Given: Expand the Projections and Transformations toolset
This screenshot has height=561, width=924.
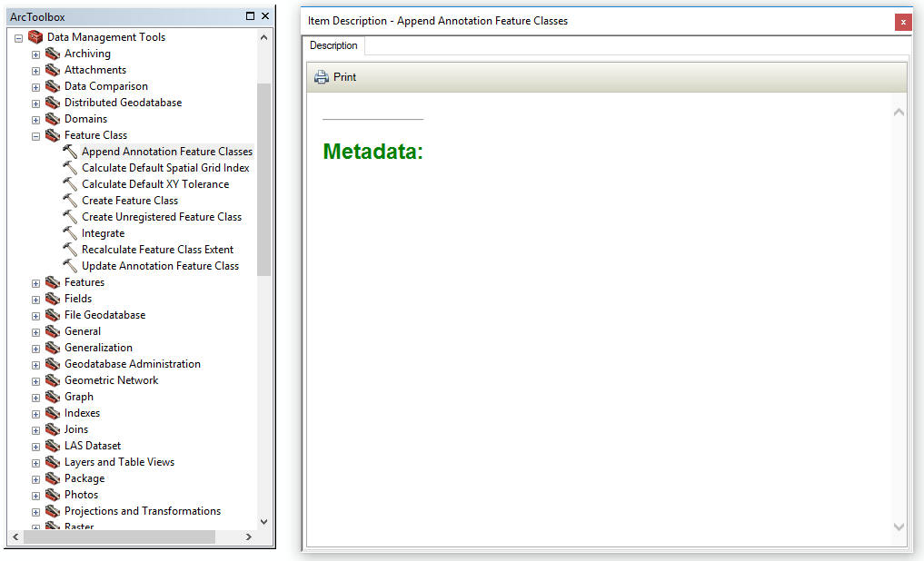Looking at the screenshot, I should tap(36, 513).
